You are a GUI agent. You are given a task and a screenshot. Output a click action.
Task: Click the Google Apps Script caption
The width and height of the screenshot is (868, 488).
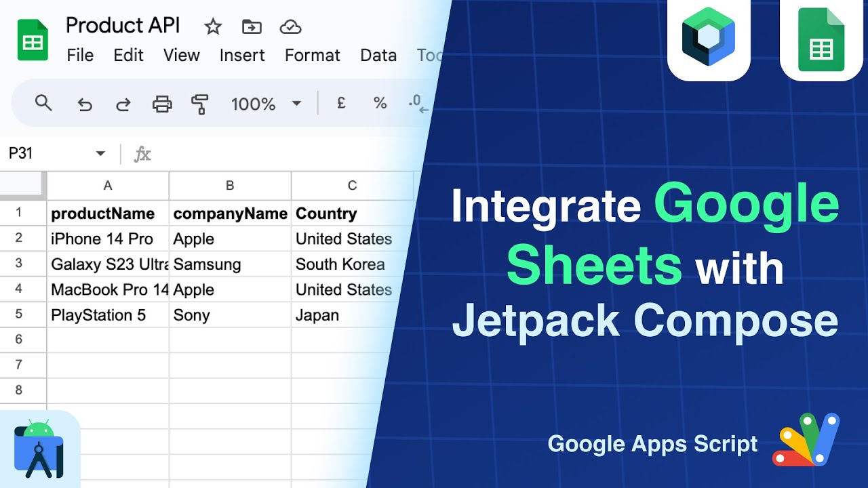652,444
